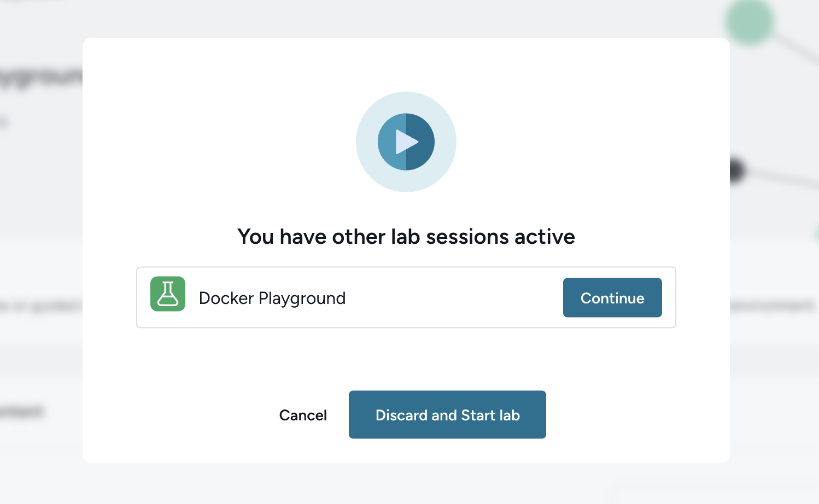Continue the Docker Playground session
819x504 pixels.
[x=612, y=298]
